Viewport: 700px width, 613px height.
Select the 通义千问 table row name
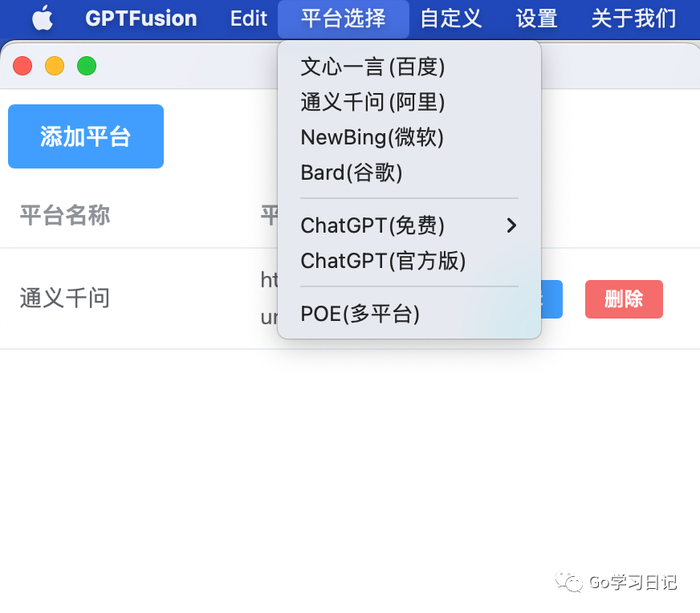tap(65, 298)
